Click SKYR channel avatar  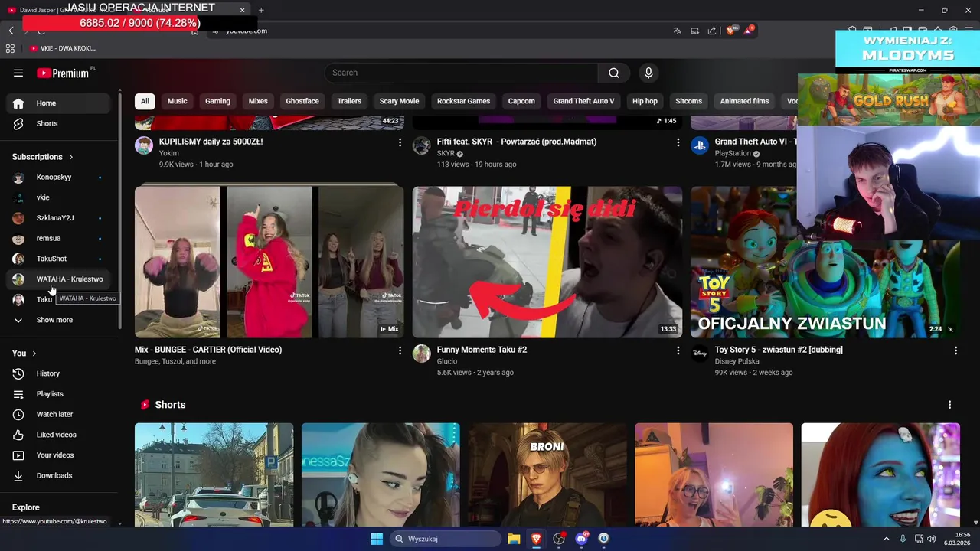pyautogui.click(x=422, y=145)
